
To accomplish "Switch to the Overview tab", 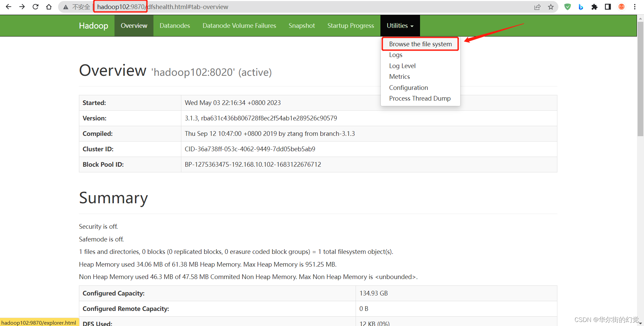I will (134, 25).
